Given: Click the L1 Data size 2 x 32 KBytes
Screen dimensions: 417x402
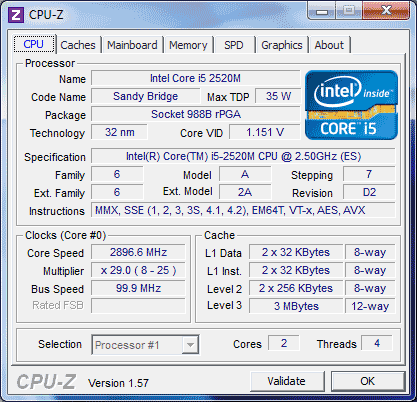Looking at the screenshot, I should 296,252.
